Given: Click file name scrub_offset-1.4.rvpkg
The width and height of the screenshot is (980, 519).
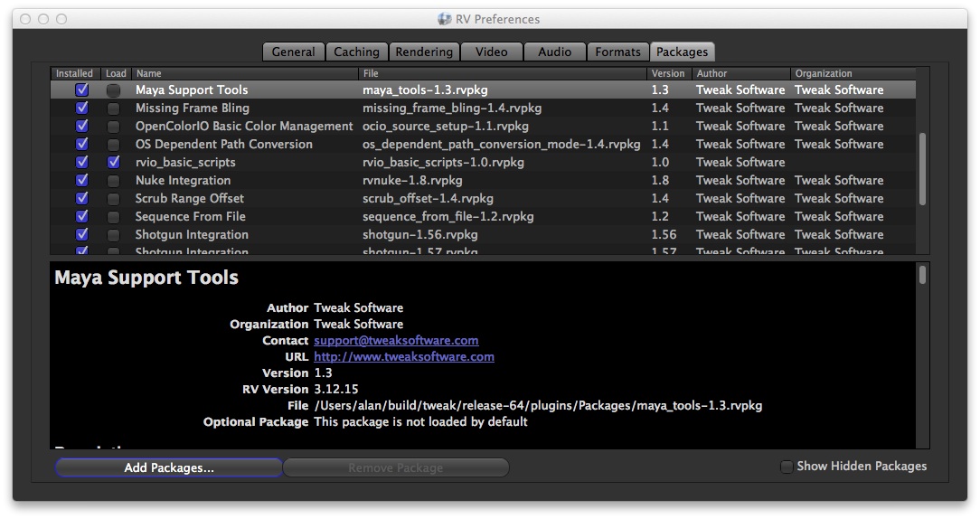Looking at the screenshot, I should coord(428,199).
